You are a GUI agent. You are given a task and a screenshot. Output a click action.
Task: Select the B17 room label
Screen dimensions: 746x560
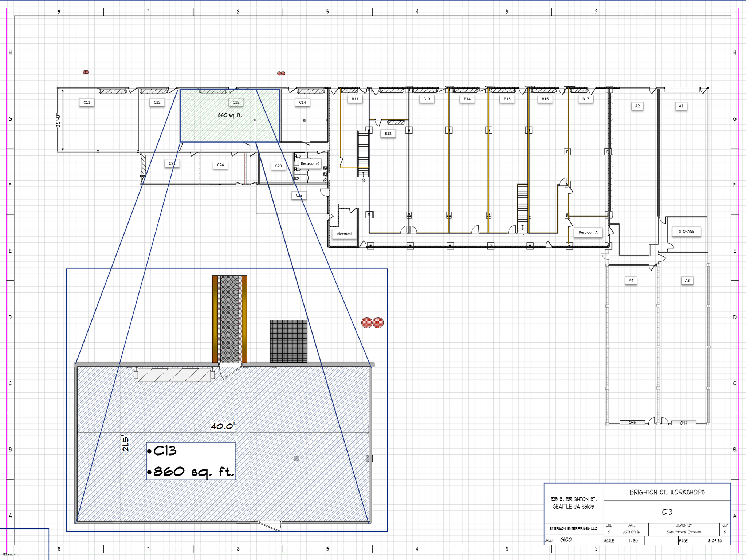pos(586,99)
